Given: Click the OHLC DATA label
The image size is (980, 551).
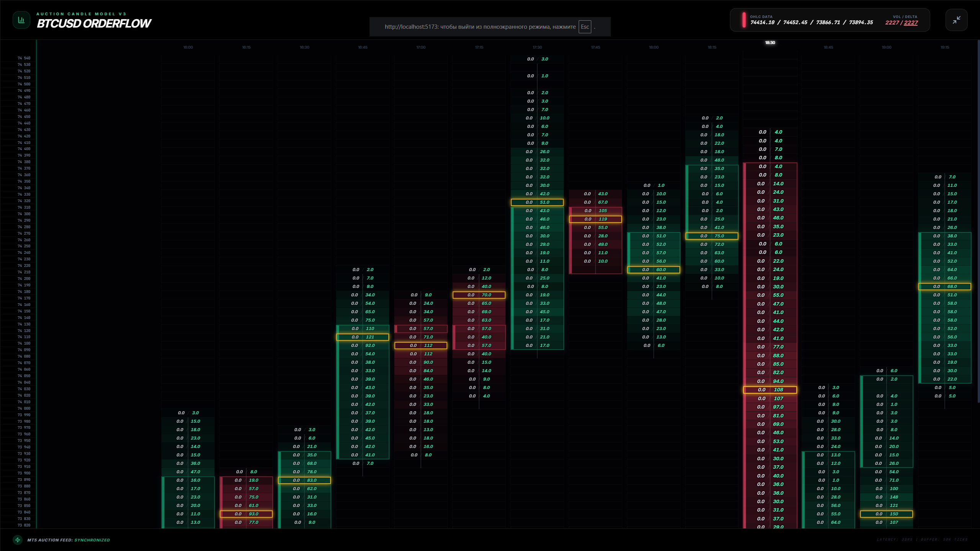Looking at the screenshot, I should (761, 17).
